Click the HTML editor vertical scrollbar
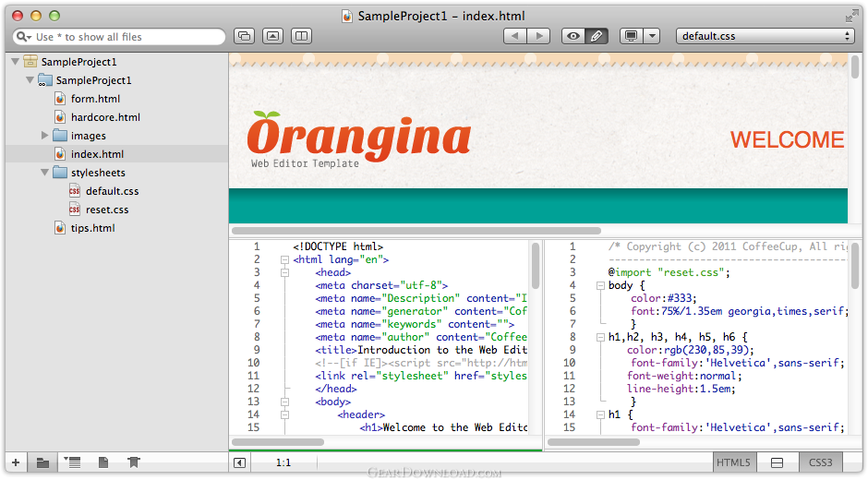 [536, 266]
